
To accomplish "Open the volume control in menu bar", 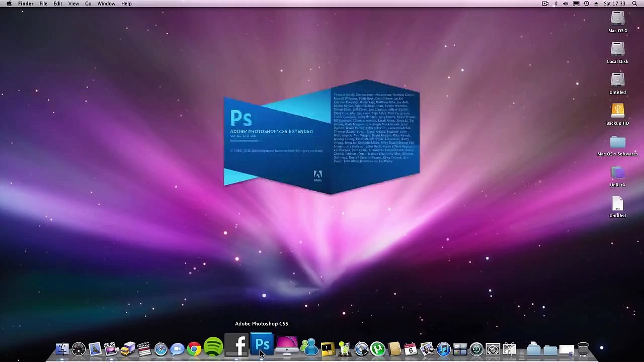I will 566,4.
